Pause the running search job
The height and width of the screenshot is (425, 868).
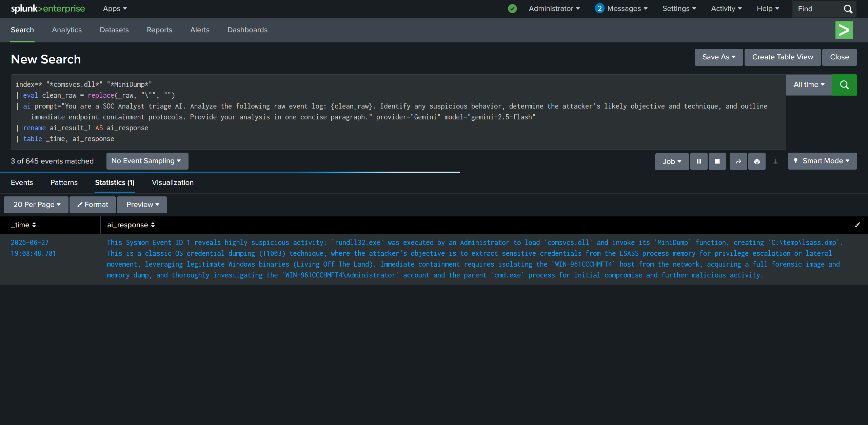pos(699,161)
